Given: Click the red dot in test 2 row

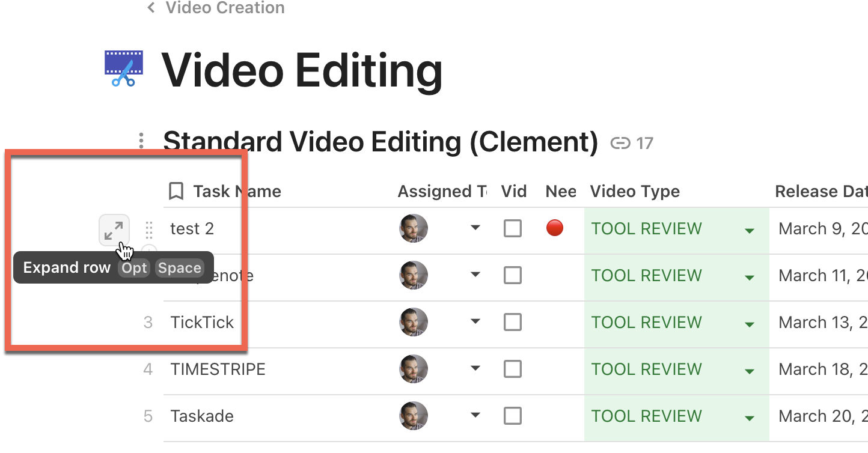Looking at the screenshot, I should click(x=554, y=228).
